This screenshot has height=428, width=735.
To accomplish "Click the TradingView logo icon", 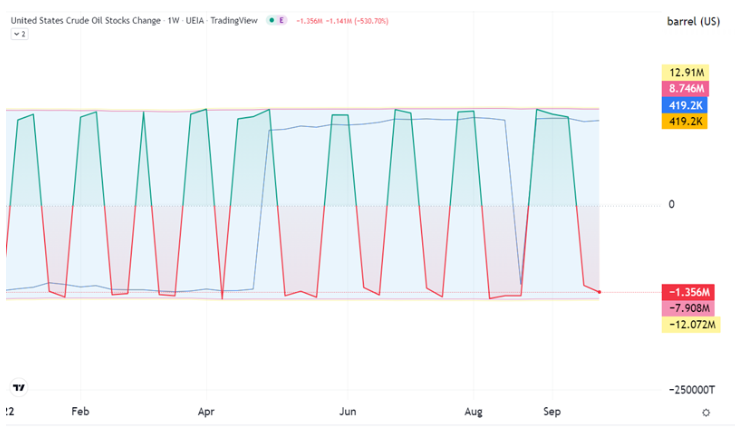I will tap(19, 387).
